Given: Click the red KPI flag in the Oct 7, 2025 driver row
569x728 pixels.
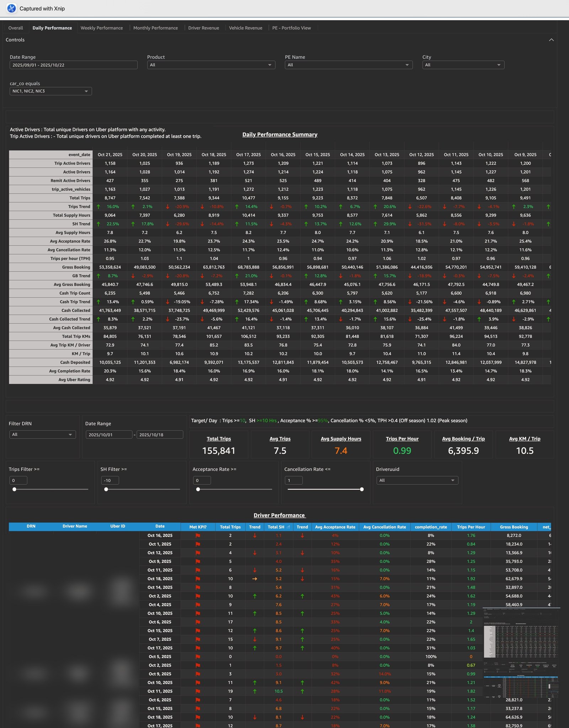Looking at the screenshot, I should click(198, 639).
